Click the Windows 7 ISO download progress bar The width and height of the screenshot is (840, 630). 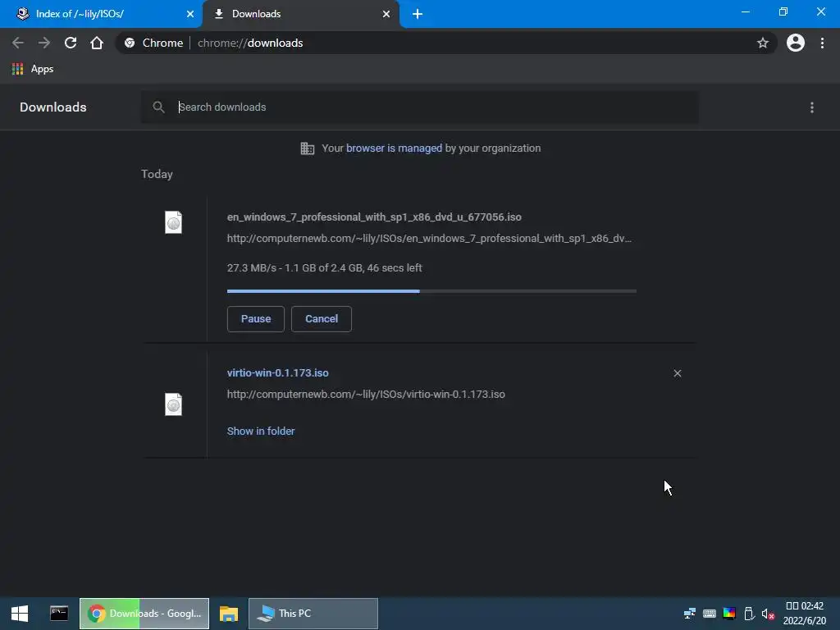pos(431,291)
